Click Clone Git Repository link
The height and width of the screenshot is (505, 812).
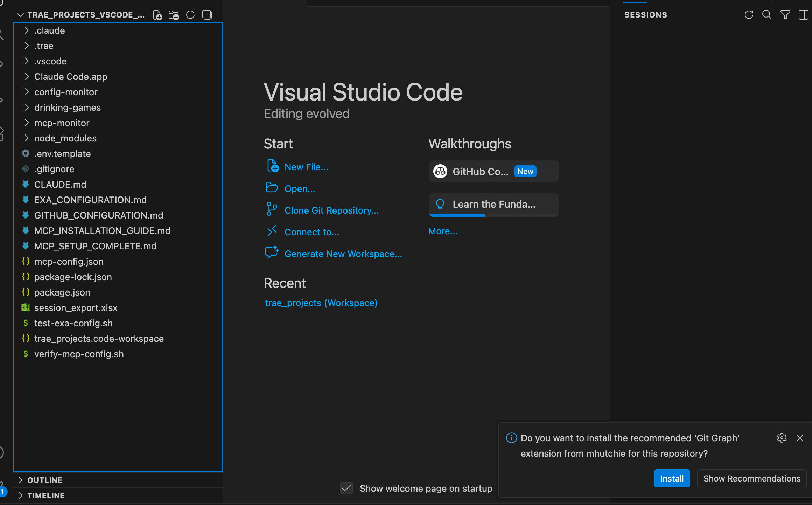pos(331,210)
